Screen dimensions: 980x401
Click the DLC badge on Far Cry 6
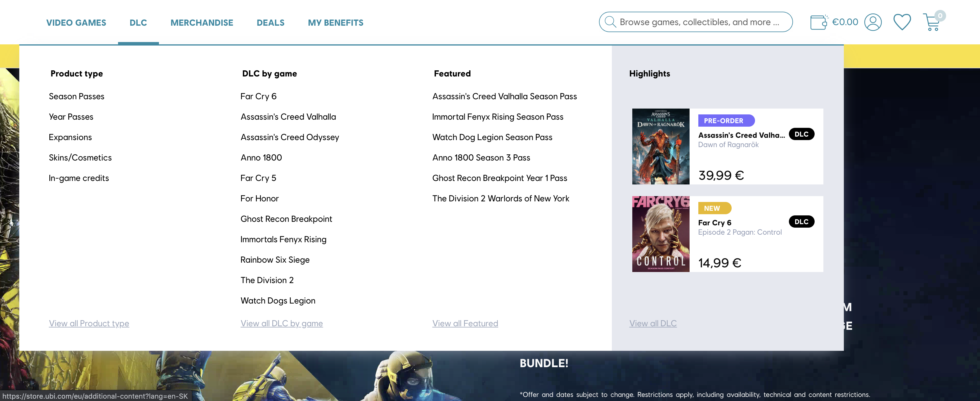click(x=801, y=222)
